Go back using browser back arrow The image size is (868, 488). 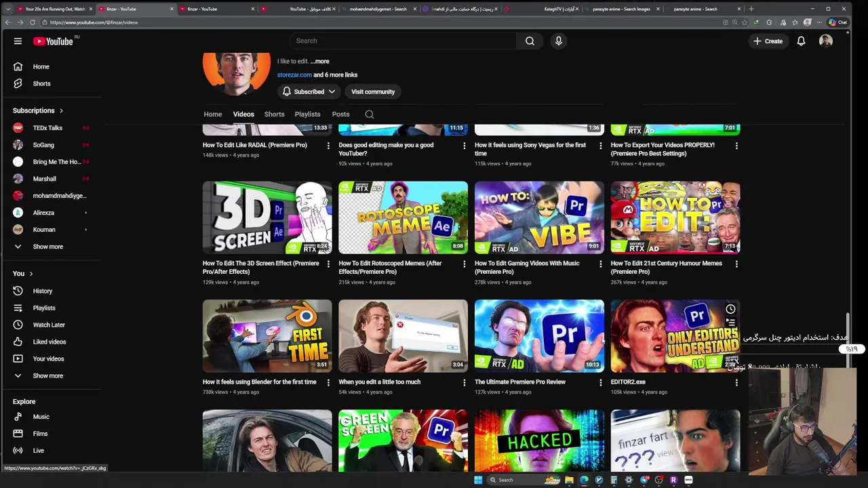[x=7, y=22]
